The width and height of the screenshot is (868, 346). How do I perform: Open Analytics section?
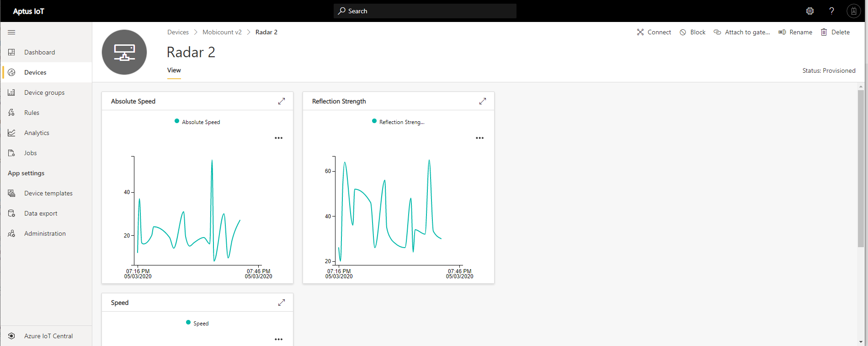46,133
